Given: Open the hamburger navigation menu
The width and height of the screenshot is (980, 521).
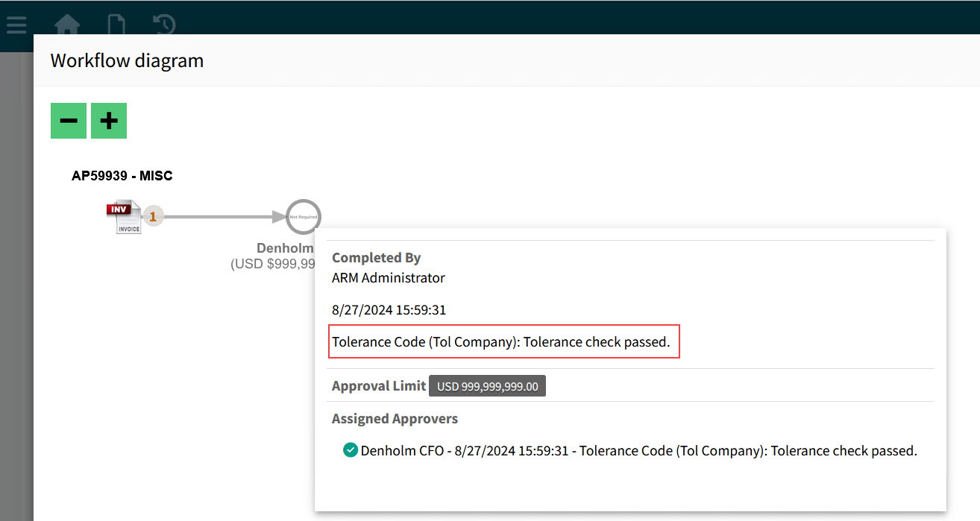Looking at the screenshot, I should coord(16,23).
